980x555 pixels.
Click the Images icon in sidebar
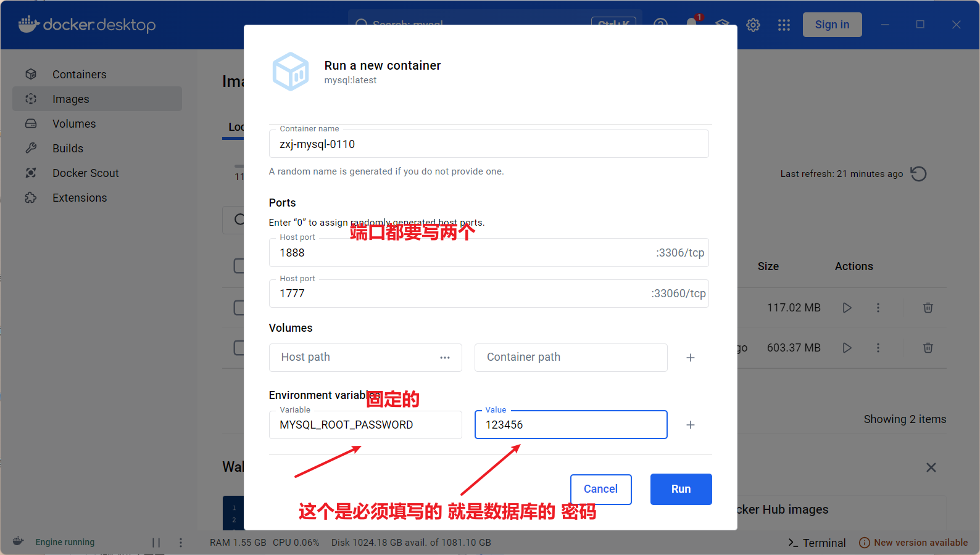point(31,99)
